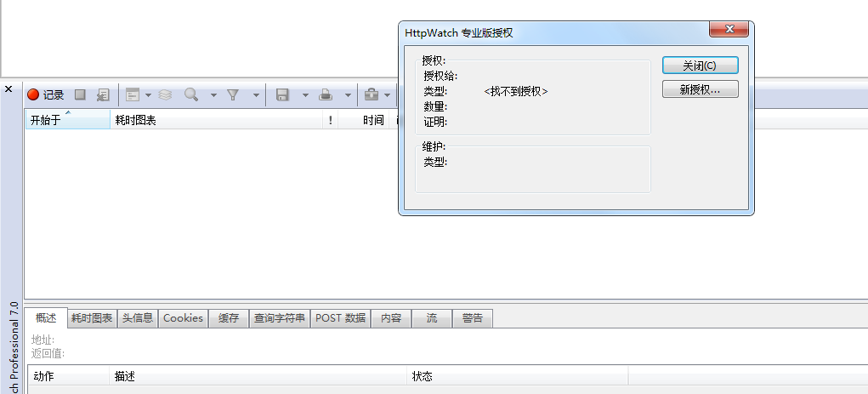The height and width of the screenshot is (394, 868).
Task: Click the 授权给: label in the dialog
Action: click(440, 76)
